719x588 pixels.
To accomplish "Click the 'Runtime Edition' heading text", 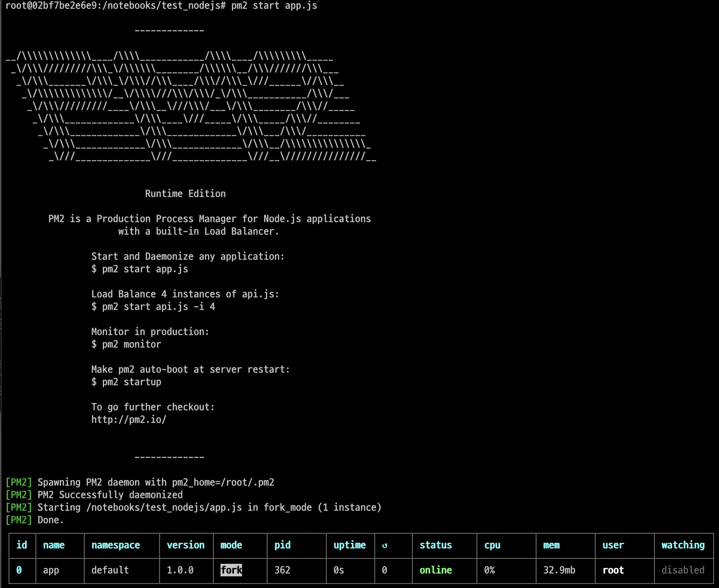I will tap(186, 194).
